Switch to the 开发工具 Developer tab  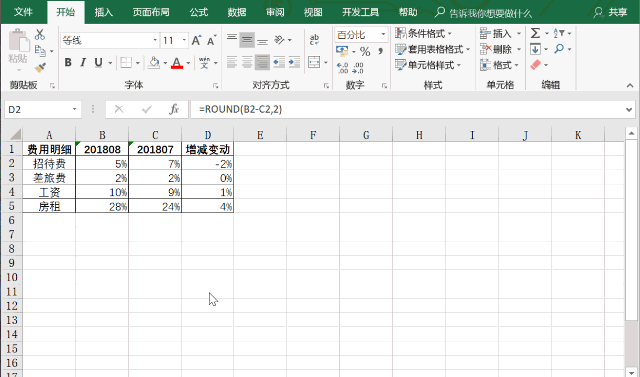click(360, 12)
